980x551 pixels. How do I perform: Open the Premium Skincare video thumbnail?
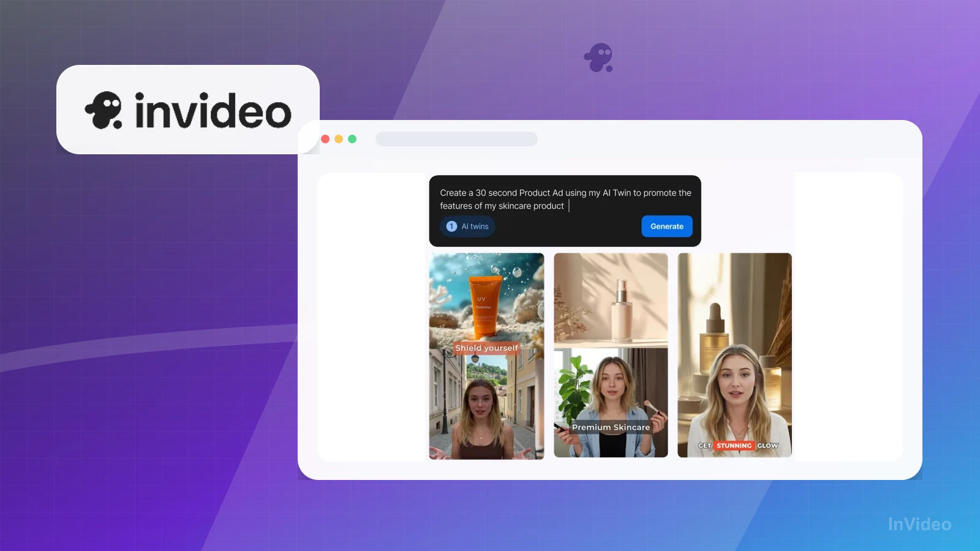click(x=611, y=355)
